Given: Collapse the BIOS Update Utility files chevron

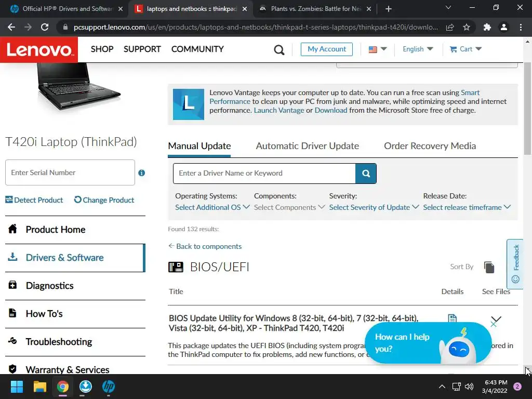Looking at the screenshot, I should (x=496, y=320).
